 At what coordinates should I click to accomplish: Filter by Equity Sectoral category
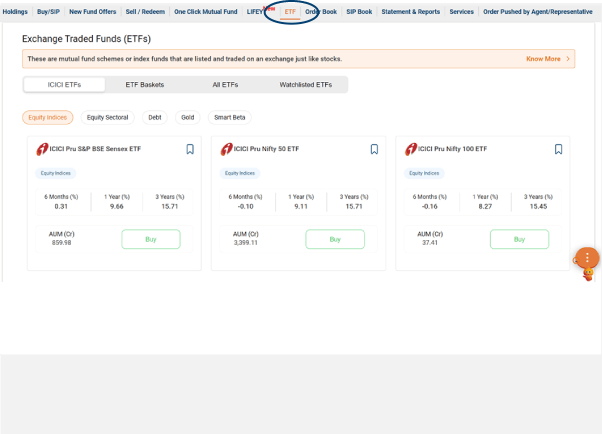pyautogui.click(x=107, y=117)
